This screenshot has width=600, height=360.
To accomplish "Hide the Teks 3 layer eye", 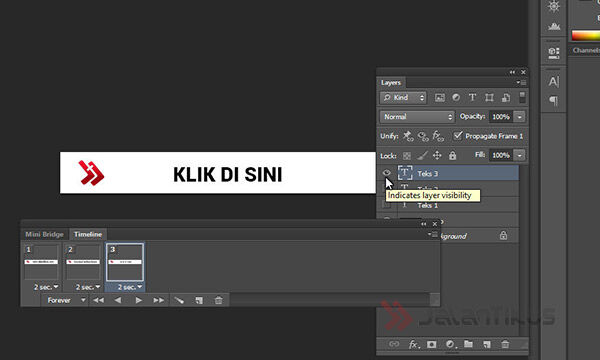I will (x=386, y=173).
